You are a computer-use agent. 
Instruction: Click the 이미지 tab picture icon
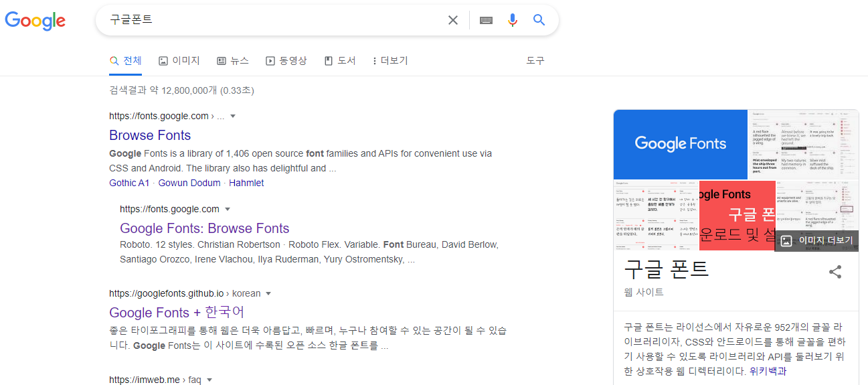click(163, 61)
